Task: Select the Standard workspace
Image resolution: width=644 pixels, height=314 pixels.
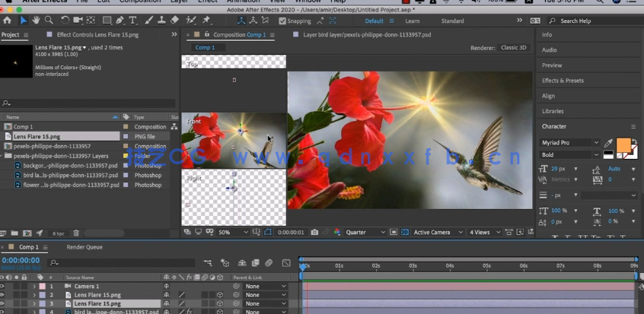Action: point(453,21)
